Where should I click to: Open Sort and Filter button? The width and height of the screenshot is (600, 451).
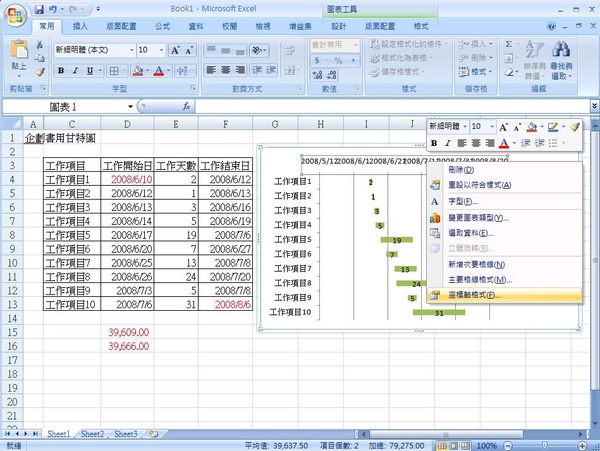(534, 59)
